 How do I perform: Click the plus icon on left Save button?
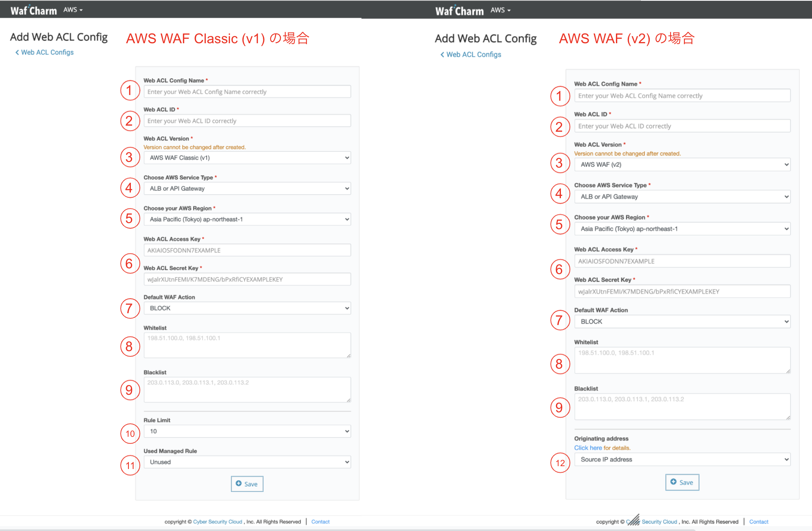(x=239, y=484)
